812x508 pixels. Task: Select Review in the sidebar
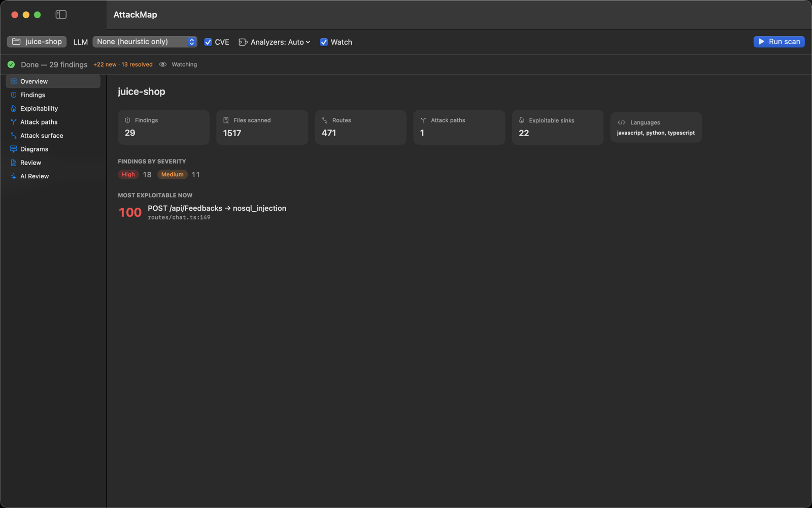click(53, 163)
